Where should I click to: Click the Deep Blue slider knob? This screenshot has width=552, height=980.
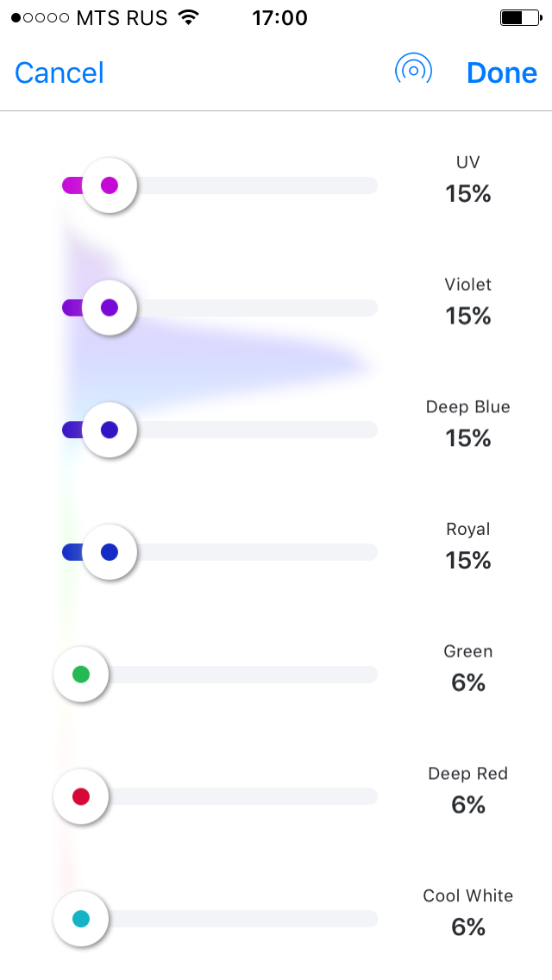110,430
